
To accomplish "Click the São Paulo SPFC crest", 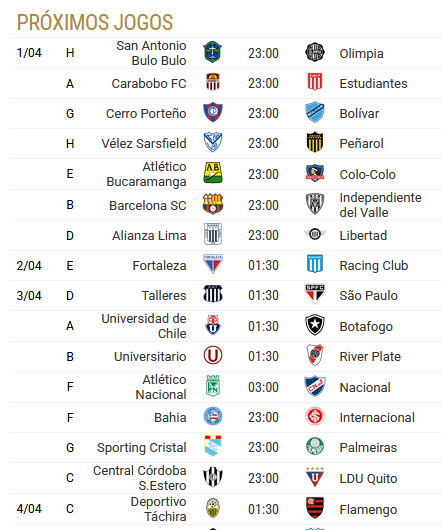I will tap(315, 294).
